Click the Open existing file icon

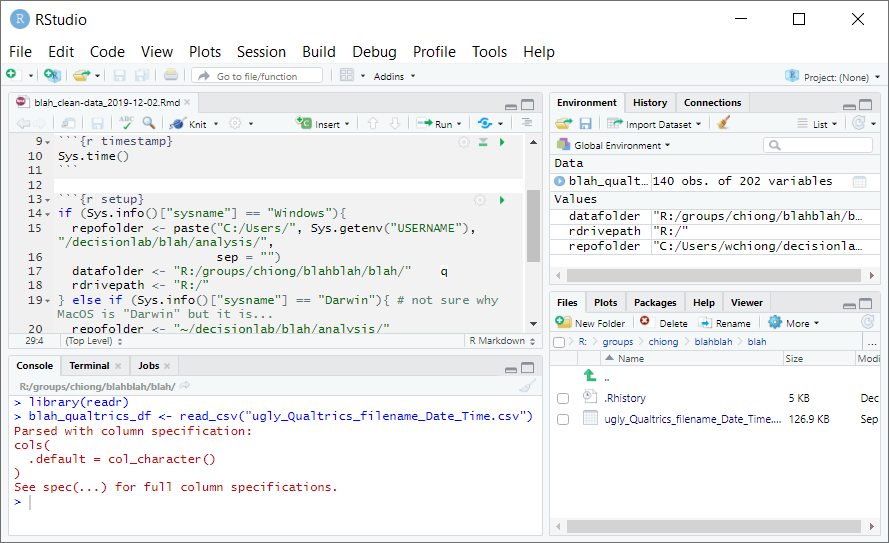(x=82, y=75)
